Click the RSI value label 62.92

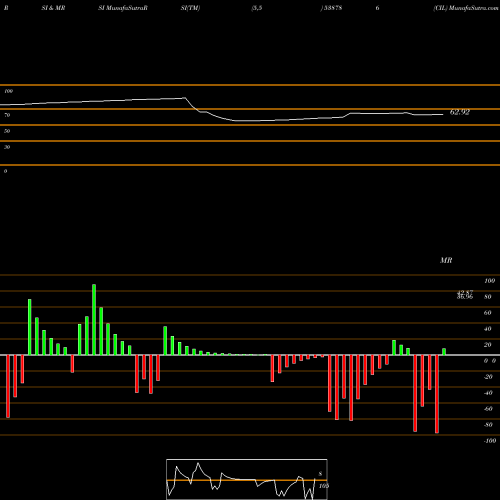460,112
